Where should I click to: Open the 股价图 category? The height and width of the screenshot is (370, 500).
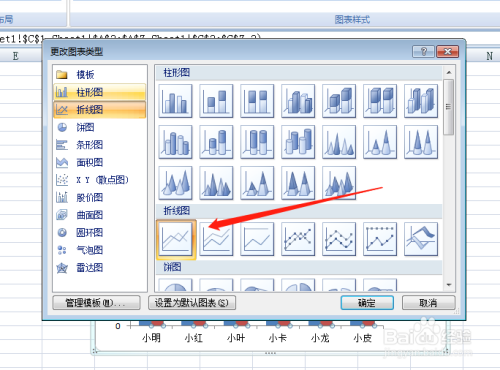click(x=100, y=197)
